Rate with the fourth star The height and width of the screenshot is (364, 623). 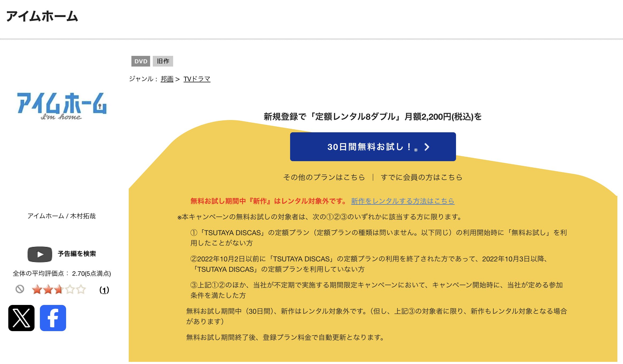click(70, 289)
